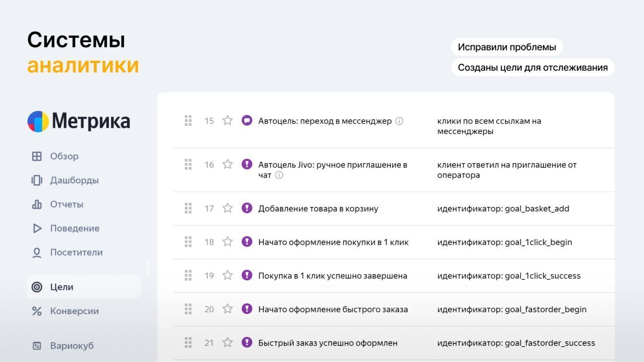Open Конверсии section

point(74,311)
